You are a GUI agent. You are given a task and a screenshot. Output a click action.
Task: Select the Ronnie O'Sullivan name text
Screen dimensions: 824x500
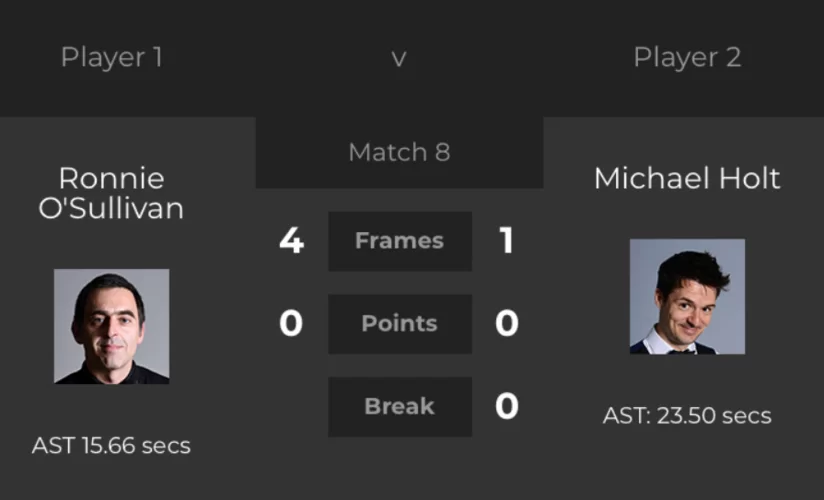(111, 193)
